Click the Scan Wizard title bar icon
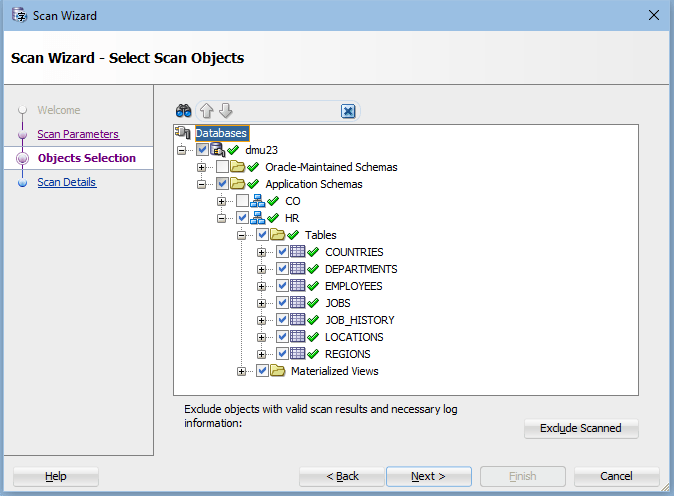Viewport: 674px width, 496px height. [x=19, y=15]
